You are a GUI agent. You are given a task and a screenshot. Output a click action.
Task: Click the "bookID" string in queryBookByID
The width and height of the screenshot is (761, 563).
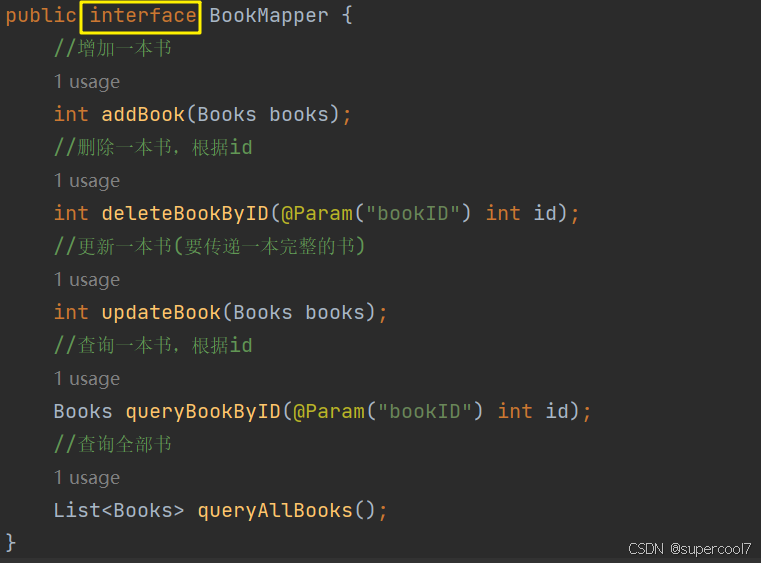tap(425, 412)
